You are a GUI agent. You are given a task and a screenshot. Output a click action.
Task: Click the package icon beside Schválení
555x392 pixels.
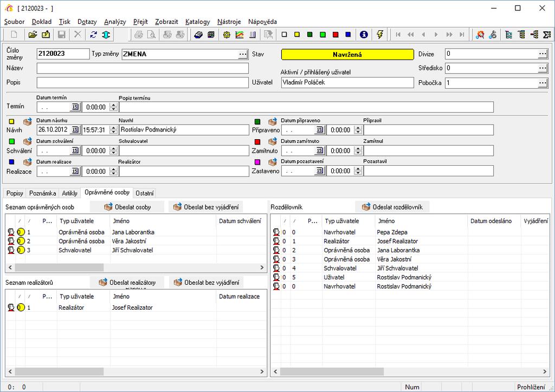[x=27, y=141]
